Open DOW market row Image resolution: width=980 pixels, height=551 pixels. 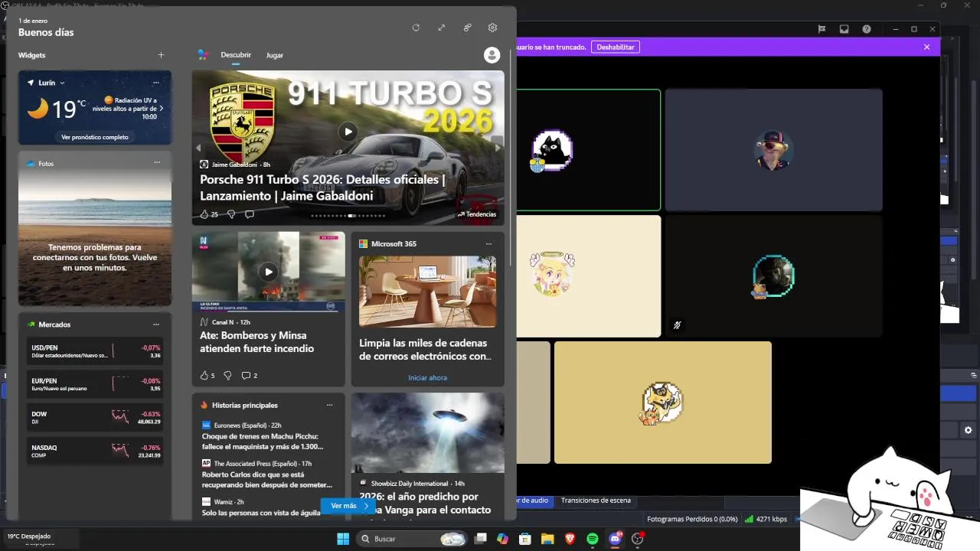[x=95, y=418]
